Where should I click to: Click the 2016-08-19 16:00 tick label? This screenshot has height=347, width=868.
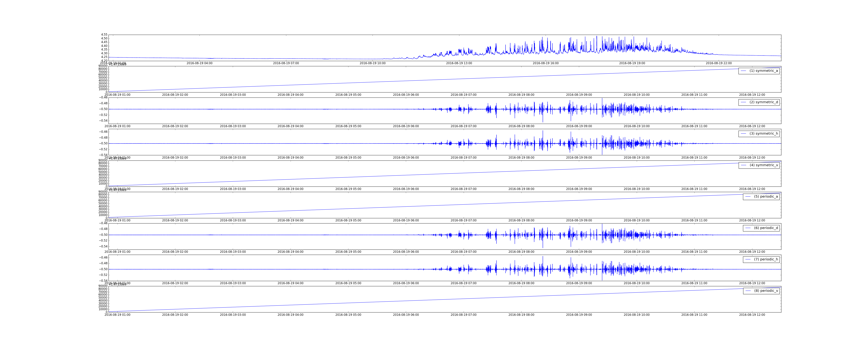point(545,63)
